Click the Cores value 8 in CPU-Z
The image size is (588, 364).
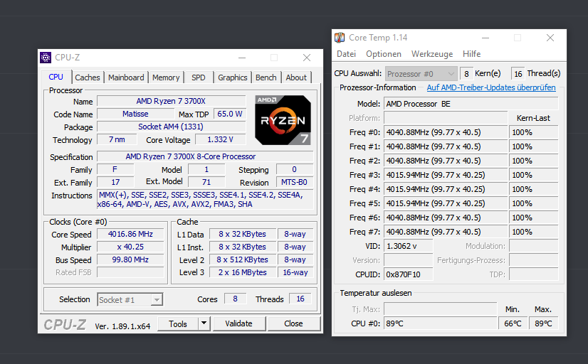[x=235, y=299]
